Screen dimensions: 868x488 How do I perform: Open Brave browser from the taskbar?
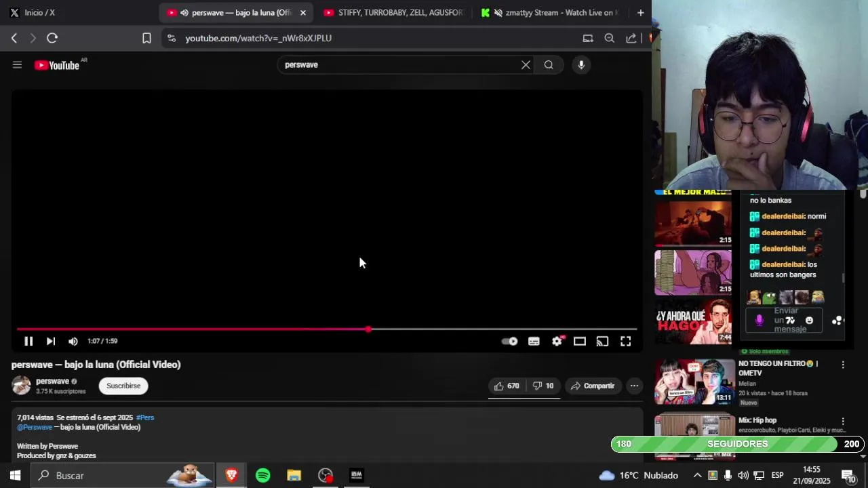coord(231,475)
